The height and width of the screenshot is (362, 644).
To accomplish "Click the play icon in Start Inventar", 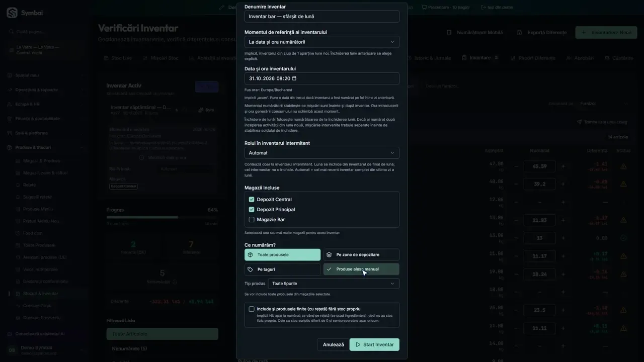I will 358,345.
